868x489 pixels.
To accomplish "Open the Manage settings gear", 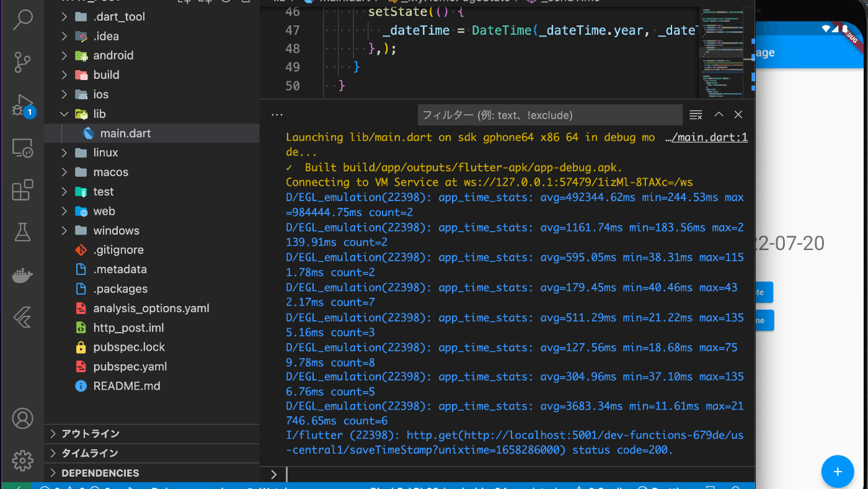I will tap(22, 460).
